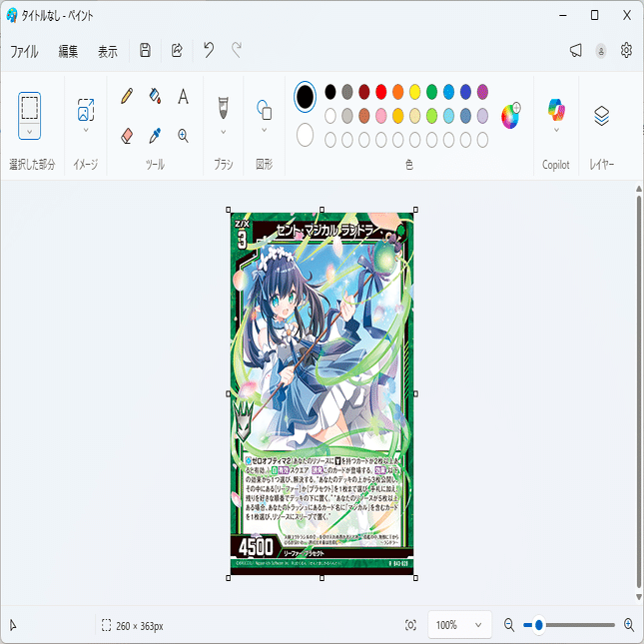The width and height of the screenshot is (644, 644).
Task: Select the Eraser tool
Action: (127, 136)
